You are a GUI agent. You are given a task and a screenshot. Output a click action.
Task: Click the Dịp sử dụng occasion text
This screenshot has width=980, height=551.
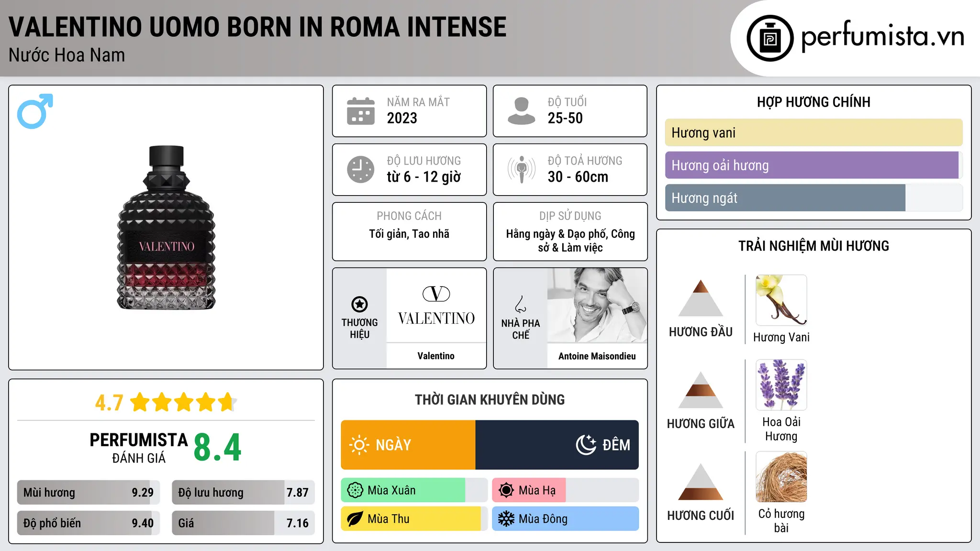point(570,241)
